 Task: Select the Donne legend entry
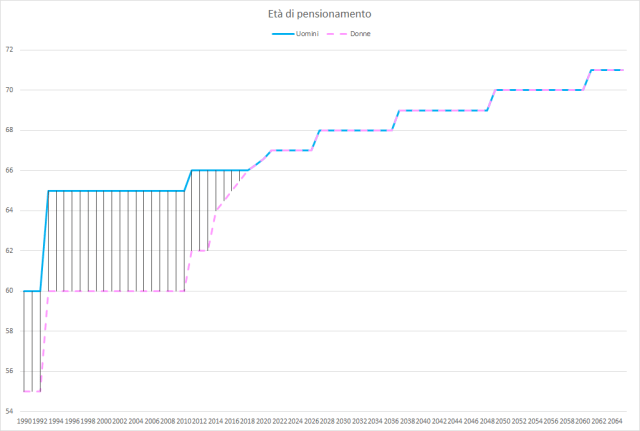coord(357,34)
